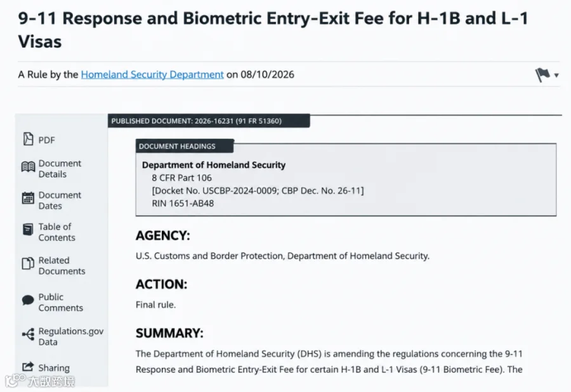Select the Document Dates sidebar label

pos(60,200)
